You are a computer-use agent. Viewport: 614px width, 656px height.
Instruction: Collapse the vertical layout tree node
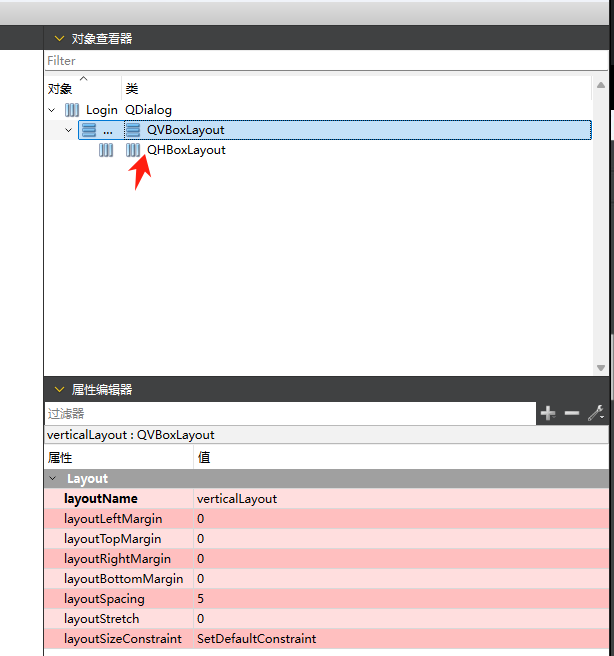pyautogui.click(x=68, y=130)
